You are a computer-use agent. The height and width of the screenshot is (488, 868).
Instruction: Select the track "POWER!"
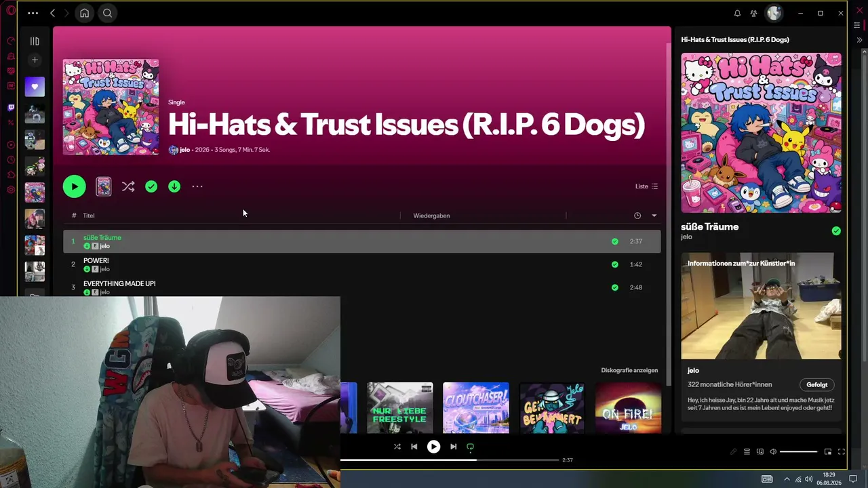pyautogui.click(x=362, y=264)
